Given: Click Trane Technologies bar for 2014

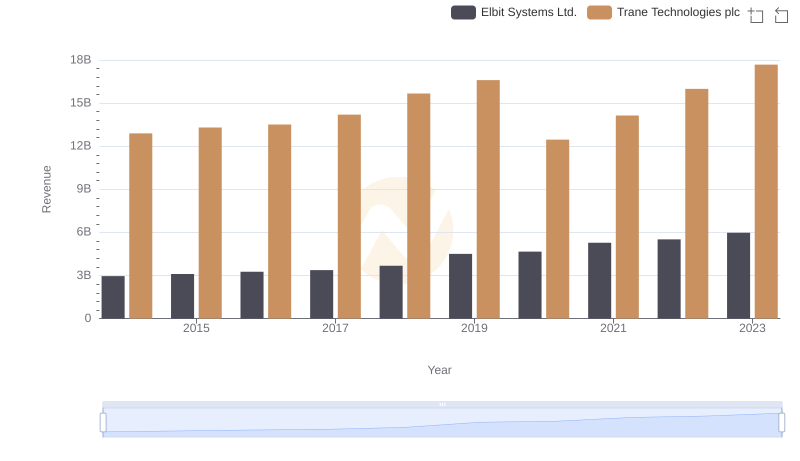Looking at the screenshot, I should click(141, 226).
